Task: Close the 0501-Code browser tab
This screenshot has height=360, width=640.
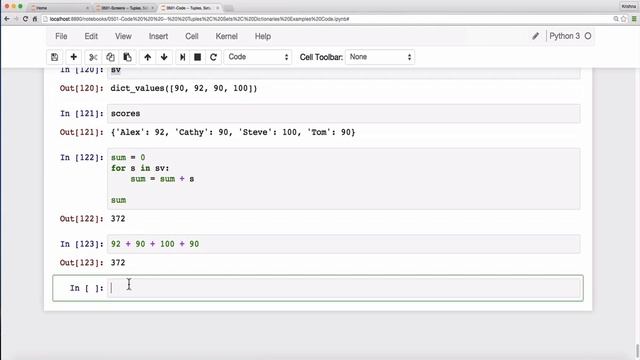Action: point(218,8)
